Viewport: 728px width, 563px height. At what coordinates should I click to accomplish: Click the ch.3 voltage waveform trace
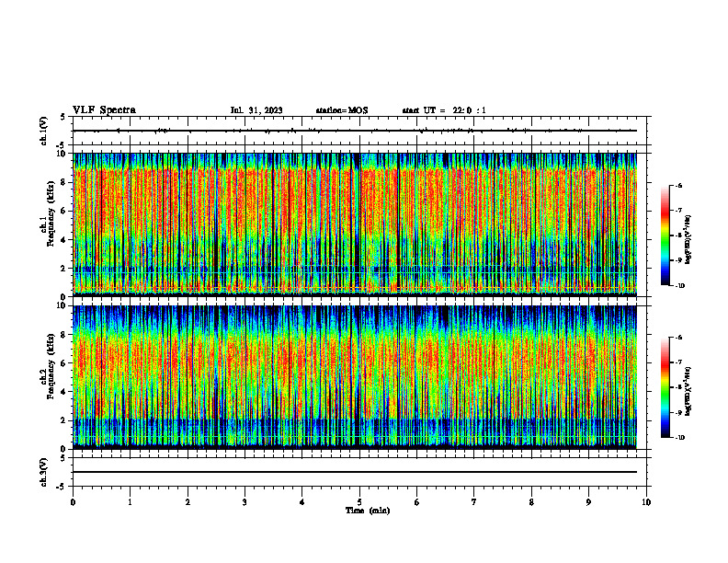pyautogui.click(x=355, y=472)
